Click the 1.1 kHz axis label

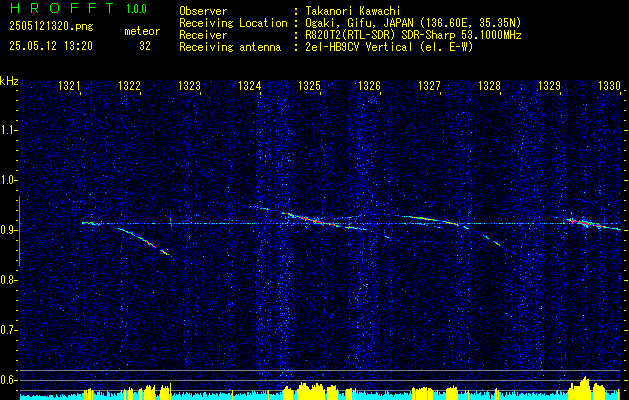(7, 130)
